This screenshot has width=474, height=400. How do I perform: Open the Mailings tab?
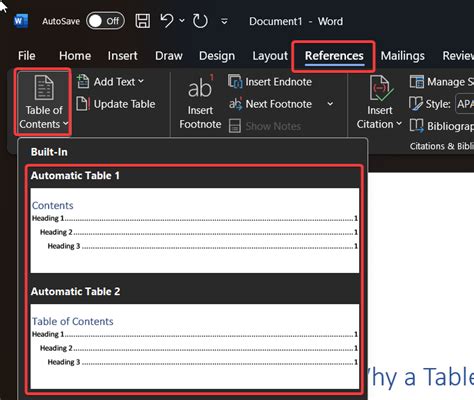[x=403, y=56]
